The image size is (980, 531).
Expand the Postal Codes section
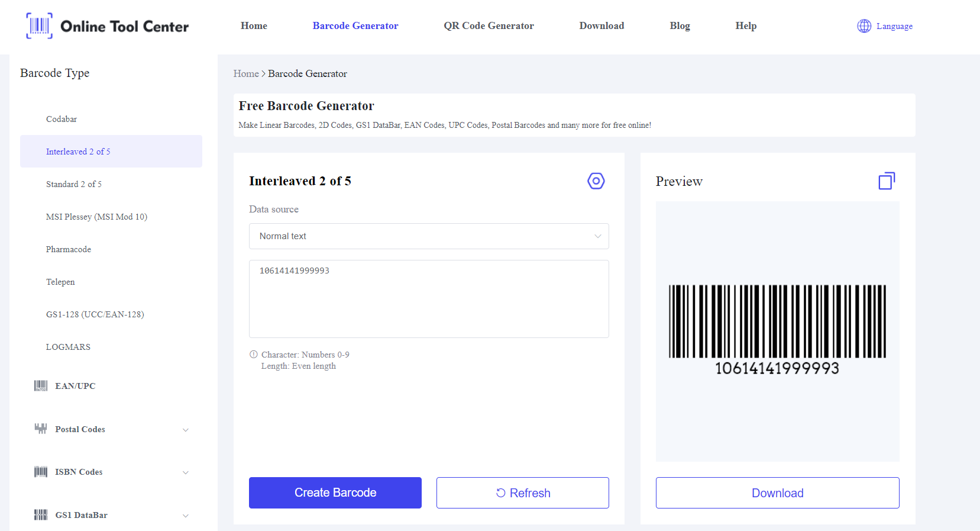(x=186, y=430)
